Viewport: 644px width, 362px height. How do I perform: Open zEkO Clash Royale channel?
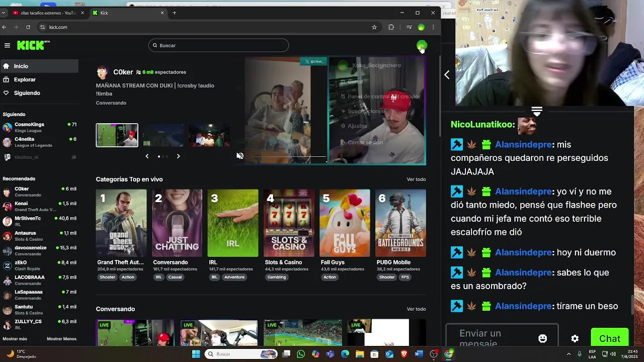(39, 265)
